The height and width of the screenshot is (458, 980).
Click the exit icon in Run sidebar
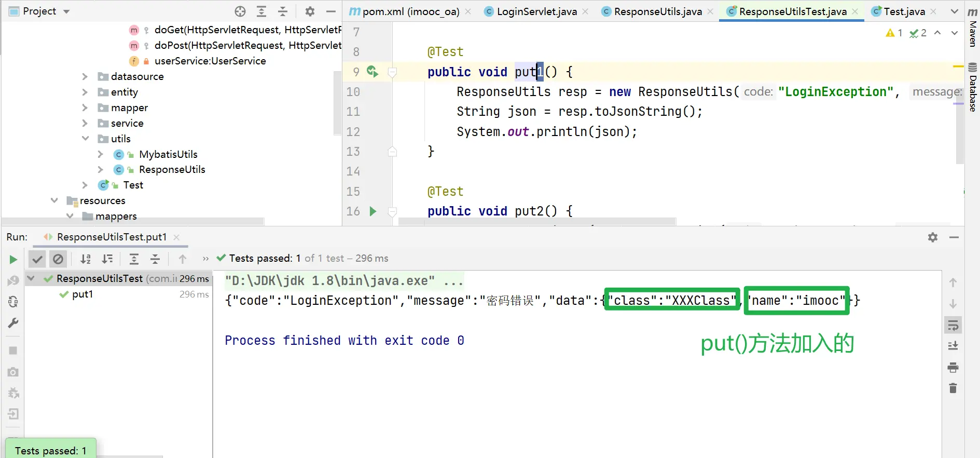point(13,414)
